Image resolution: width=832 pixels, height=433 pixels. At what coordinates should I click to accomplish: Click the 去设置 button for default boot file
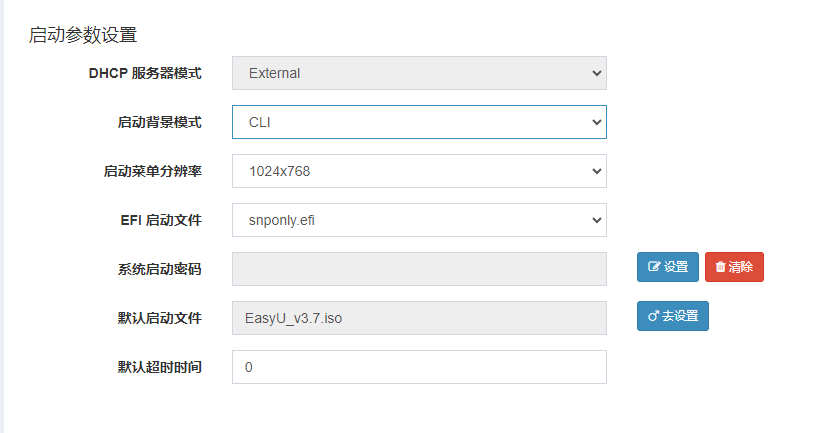coord(673,316)
